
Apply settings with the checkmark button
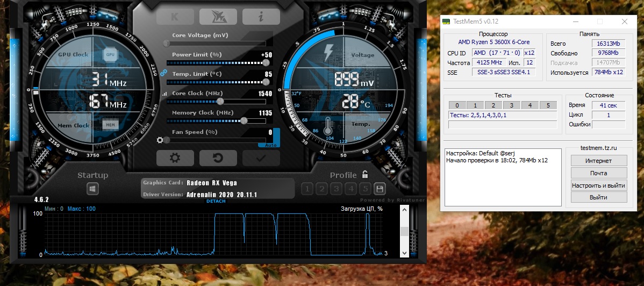coord(261,158)
